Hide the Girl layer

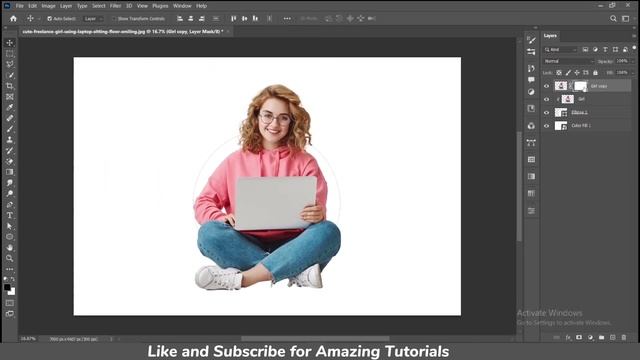(x=547, y=99)
